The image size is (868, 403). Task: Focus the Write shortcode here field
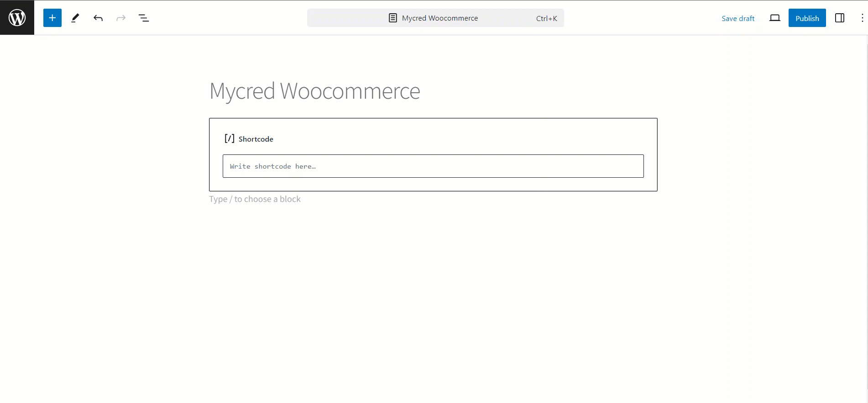click(433, 166)
